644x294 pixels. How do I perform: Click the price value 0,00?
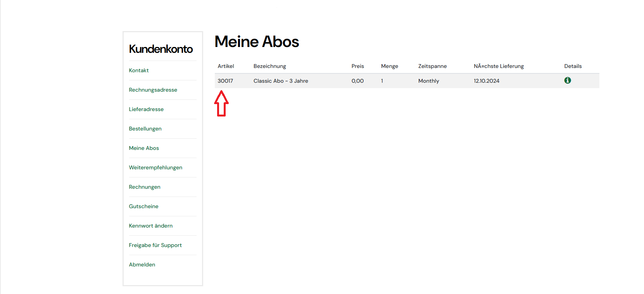point(357,81)
